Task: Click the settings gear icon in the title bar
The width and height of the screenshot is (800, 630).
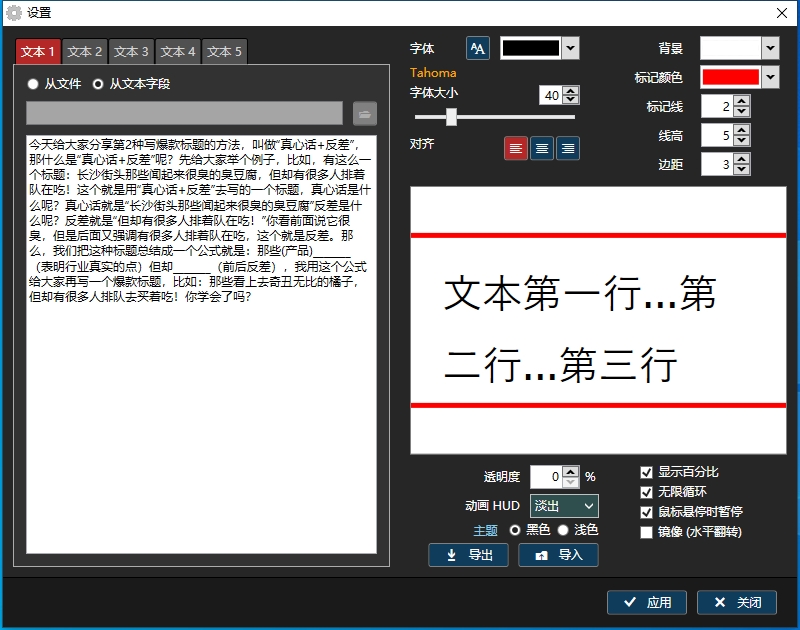Action: coord(14,12)
